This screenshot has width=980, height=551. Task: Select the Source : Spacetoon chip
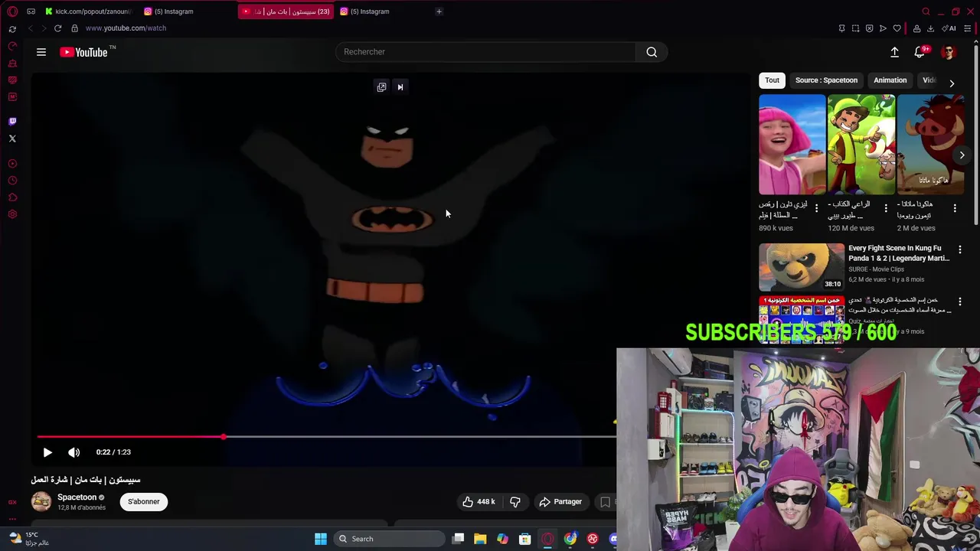(x=826, y=80)
